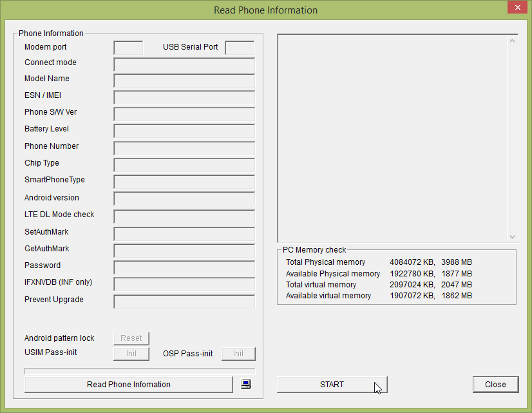Viewport: 532px width, 413px height.
Task: Click the computer icon beside Read Phone Infomation
Action: pos(246,384)
